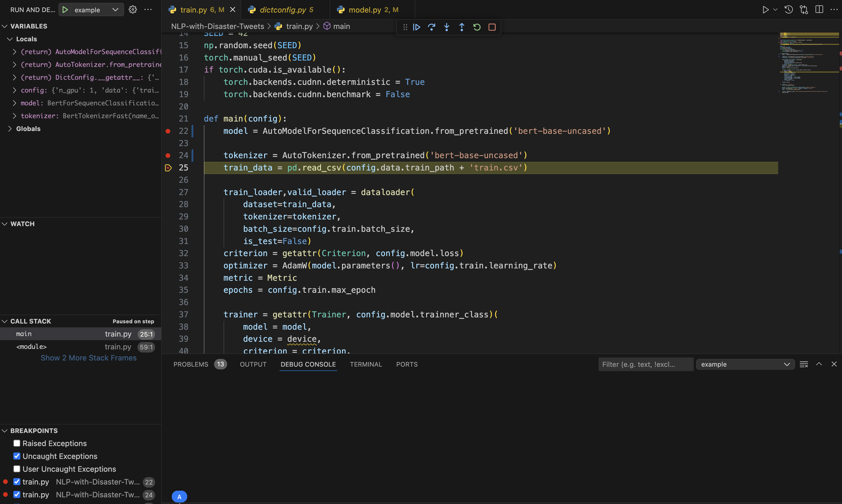
Task: Click the debug console filter field
Action: [645, 365]
